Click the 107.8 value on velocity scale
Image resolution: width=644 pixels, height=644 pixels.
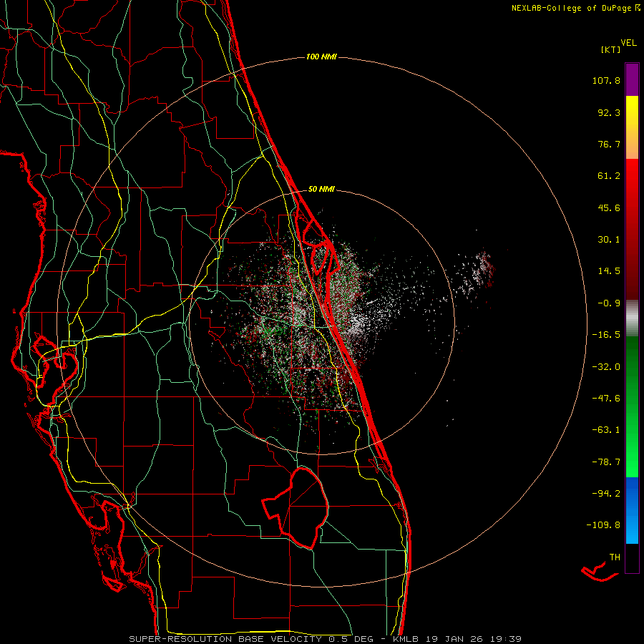pyautogui.click(x=606, y=80)
